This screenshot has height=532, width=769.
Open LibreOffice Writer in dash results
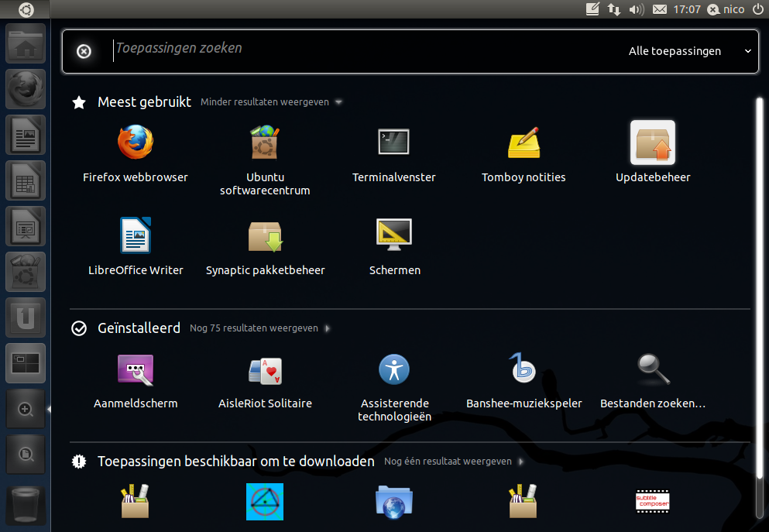[x=136, y=235]
